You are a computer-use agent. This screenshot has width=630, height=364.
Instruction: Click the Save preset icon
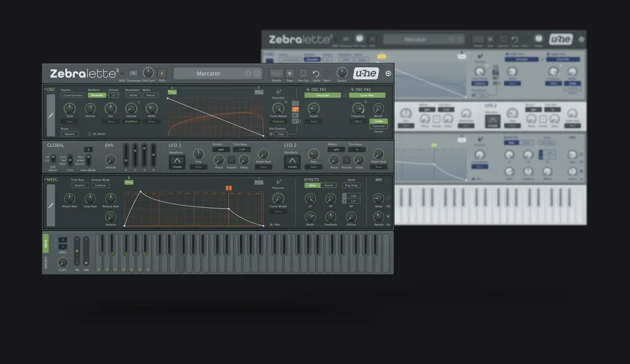click(290, 73)
